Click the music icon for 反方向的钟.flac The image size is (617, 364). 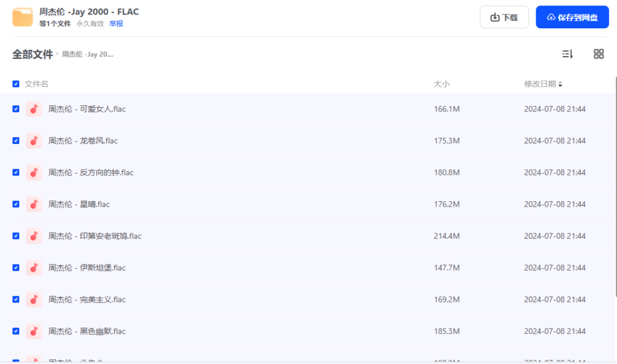[34, 172]
